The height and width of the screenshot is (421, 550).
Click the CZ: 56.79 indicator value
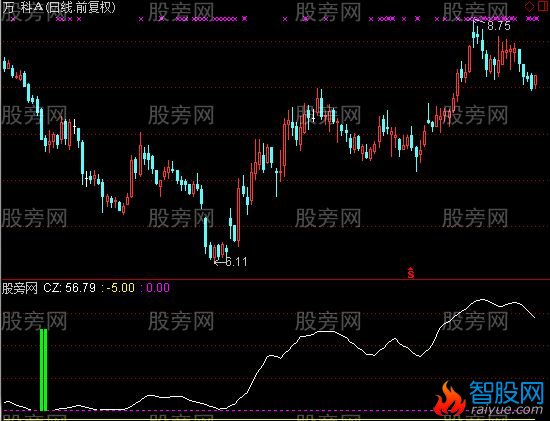coord(69,288)
